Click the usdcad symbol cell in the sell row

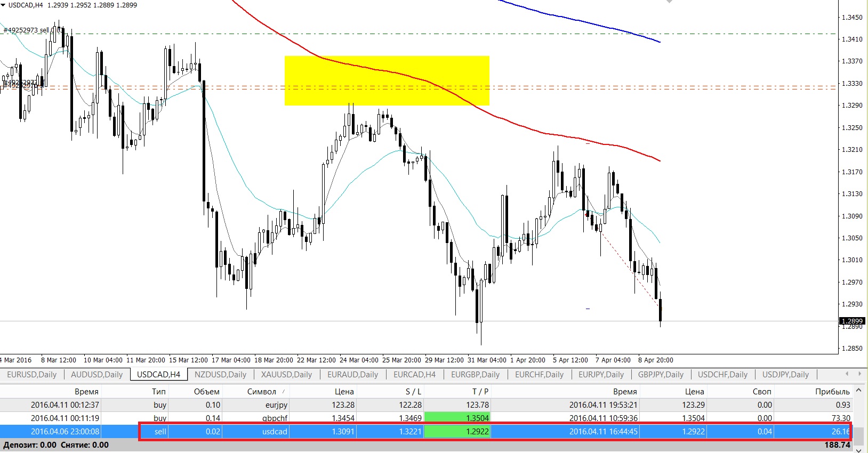275,431
